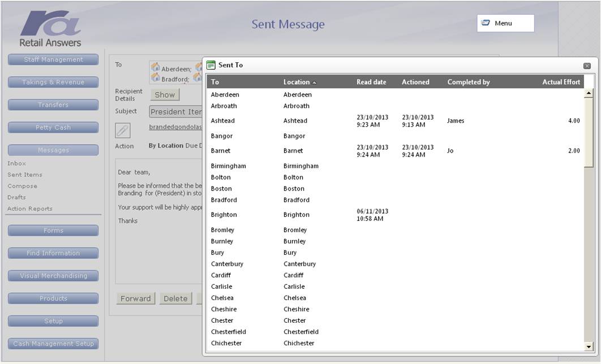Select the Barnet recipient row
Viewport: 601px width, 364px height.
point(395,151)
